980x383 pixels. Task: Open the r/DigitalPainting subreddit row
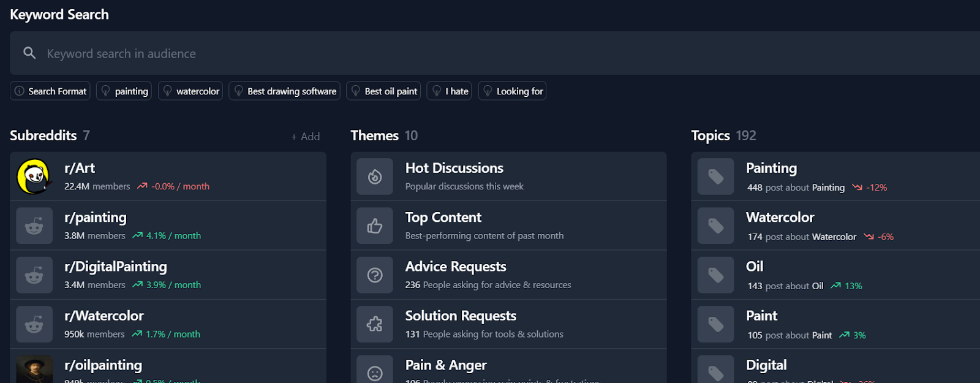(x=168, y=275)
